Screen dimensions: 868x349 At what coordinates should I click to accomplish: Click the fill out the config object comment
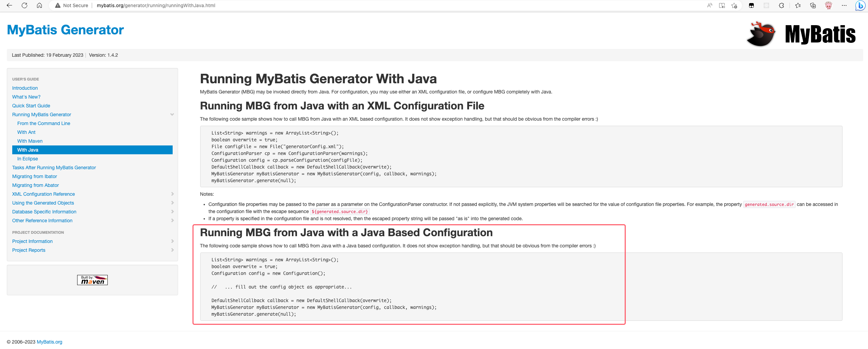[281, 287]
